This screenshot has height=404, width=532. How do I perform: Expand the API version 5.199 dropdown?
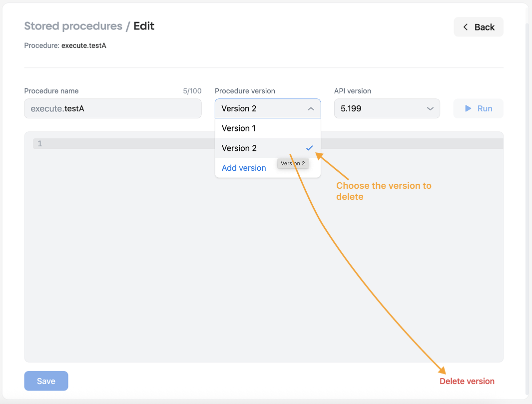click(387, 108)
